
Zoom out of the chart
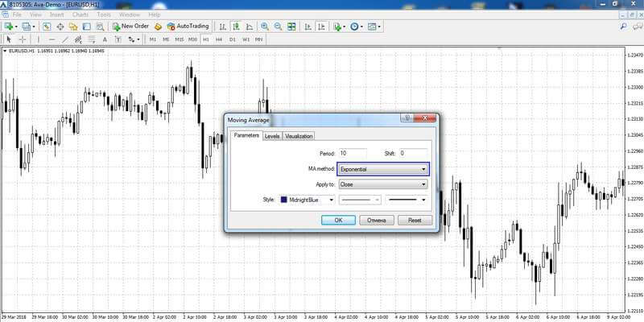pyautogui.click(x=278, y=27)
